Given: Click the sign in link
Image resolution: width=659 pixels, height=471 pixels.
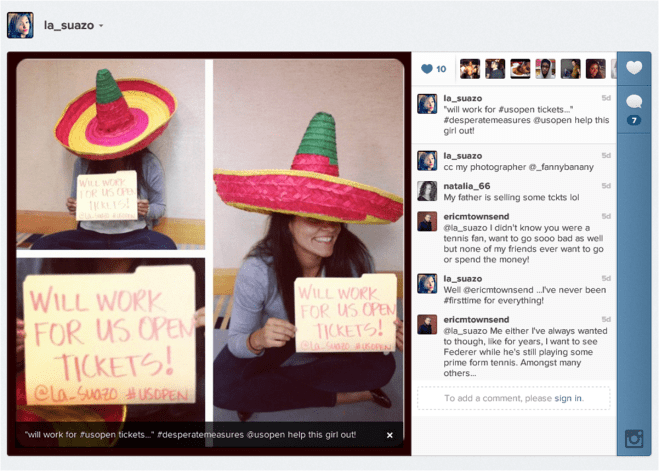Looking at the screenshot, I should [568, 398].
